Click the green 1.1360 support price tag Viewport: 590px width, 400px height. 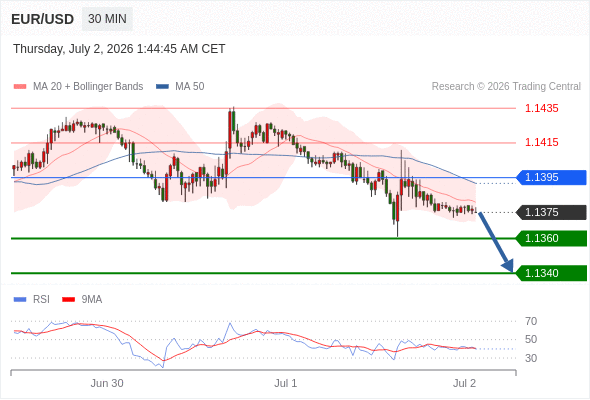tap(551, 238)
